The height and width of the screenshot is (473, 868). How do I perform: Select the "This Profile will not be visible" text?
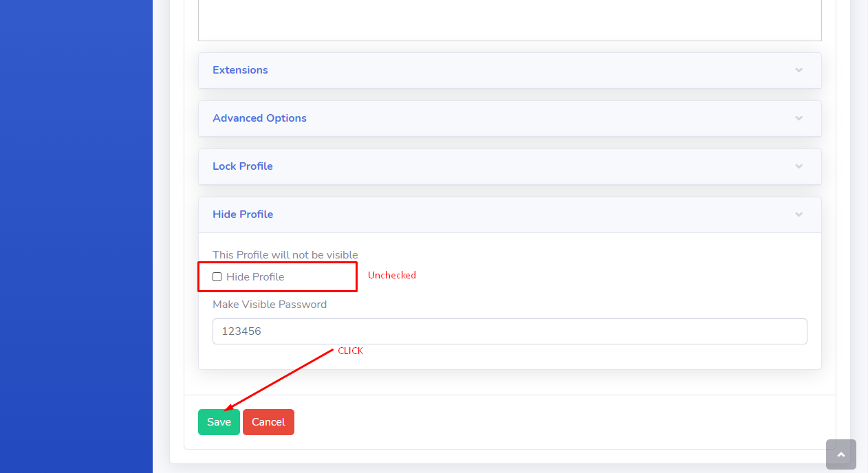(x=285, y=255)
